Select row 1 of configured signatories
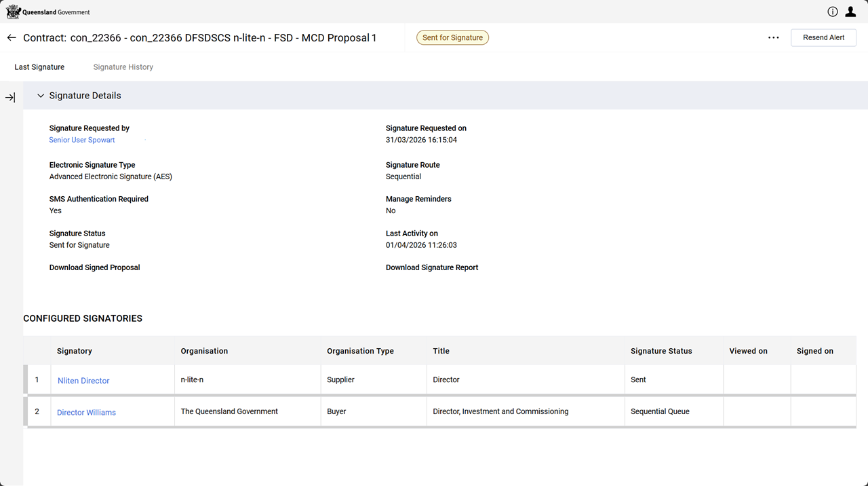868x486 pixels. 37,380
